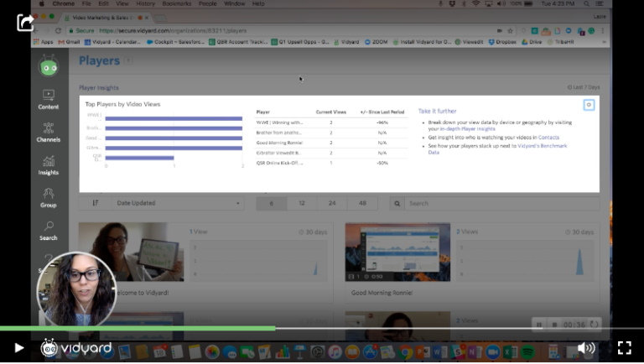Enter fullscreen mode in video player
Screen dimensions: 644x364
[624, 348]
